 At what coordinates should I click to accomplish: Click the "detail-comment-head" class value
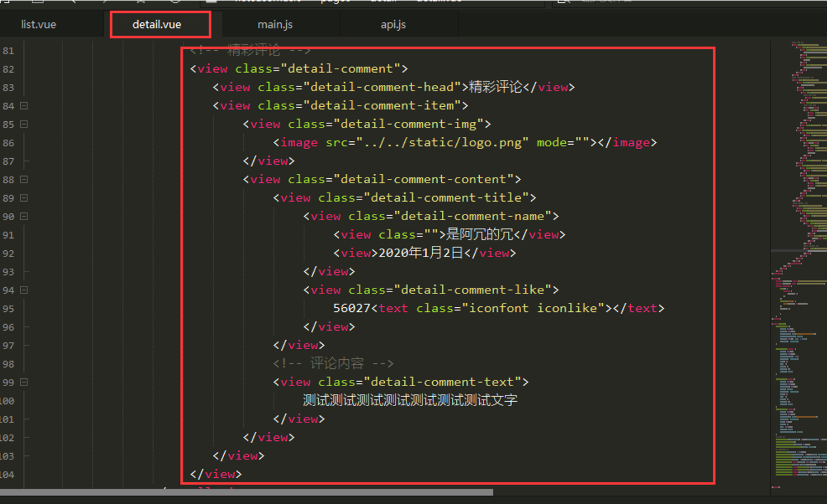382,87
